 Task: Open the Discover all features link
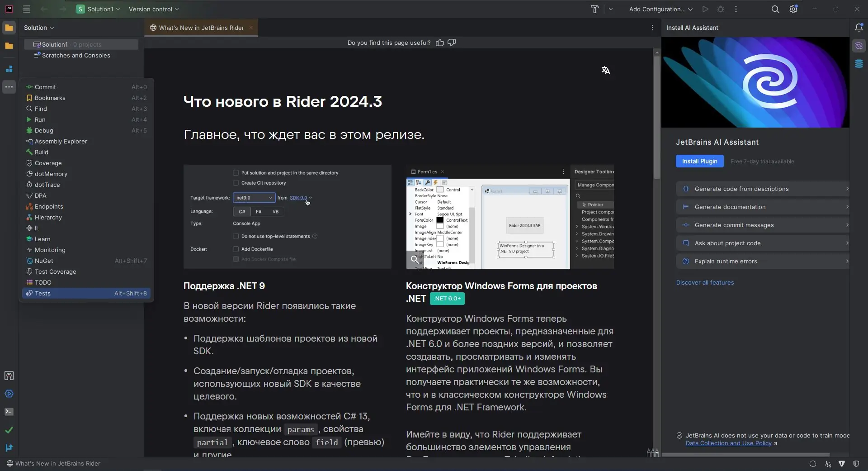(705, 282)
